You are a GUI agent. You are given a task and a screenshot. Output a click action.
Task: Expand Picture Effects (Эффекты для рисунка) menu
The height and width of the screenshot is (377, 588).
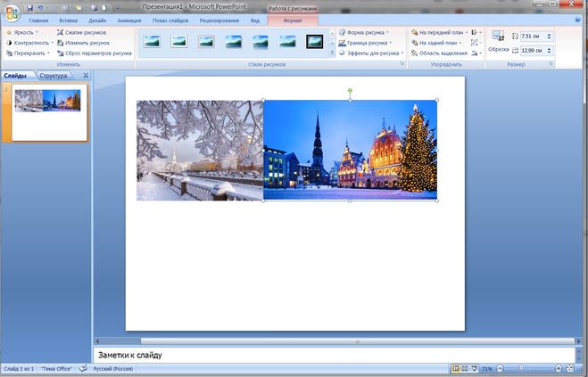(370, 53)
